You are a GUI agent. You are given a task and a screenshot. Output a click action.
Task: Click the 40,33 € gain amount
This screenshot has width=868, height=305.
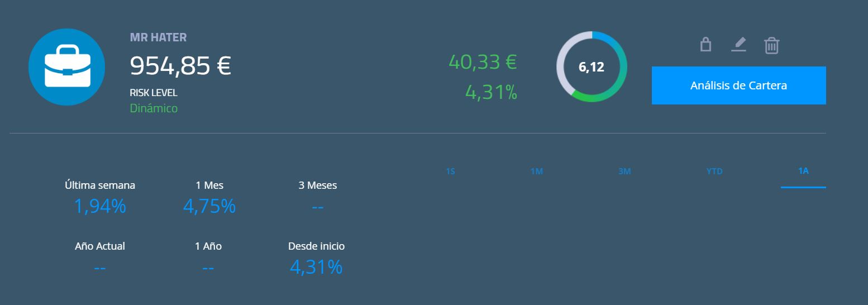tap(483, 62)
